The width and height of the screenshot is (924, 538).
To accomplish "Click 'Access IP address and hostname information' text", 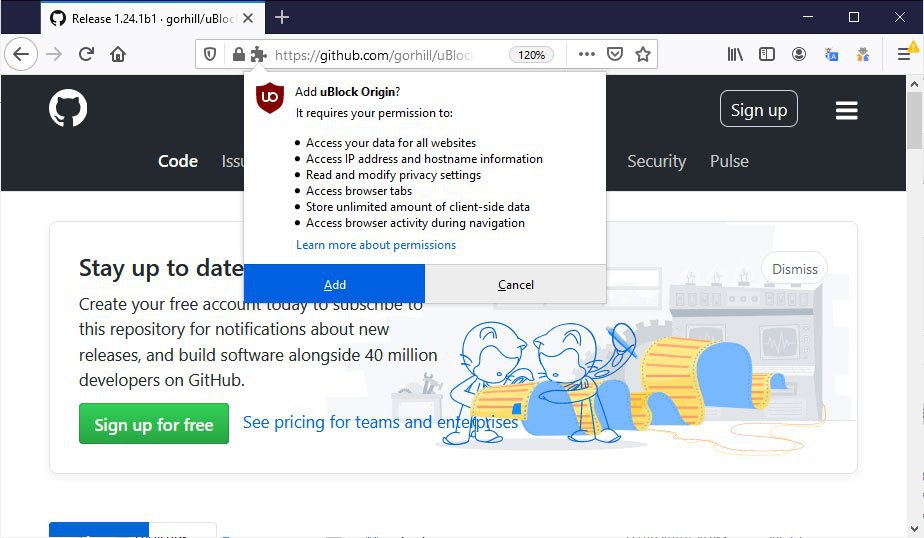I will (x=424, y=159).
